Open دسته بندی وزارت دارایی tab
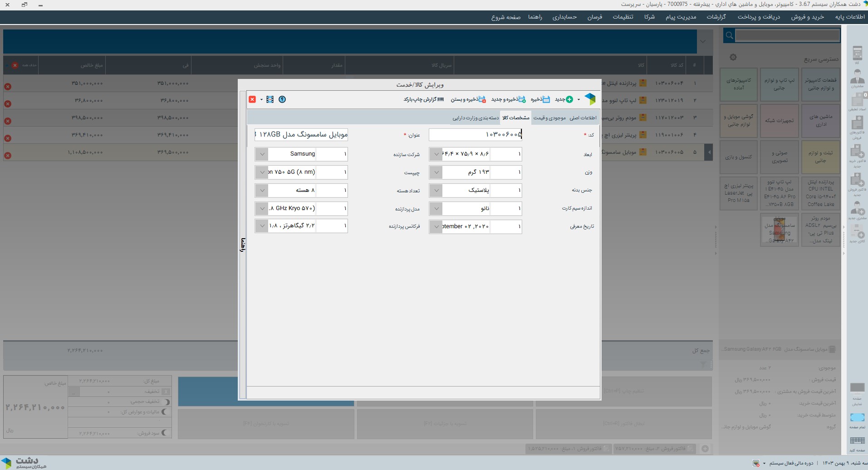Screen dimensions: 868x470 point(476,118)
